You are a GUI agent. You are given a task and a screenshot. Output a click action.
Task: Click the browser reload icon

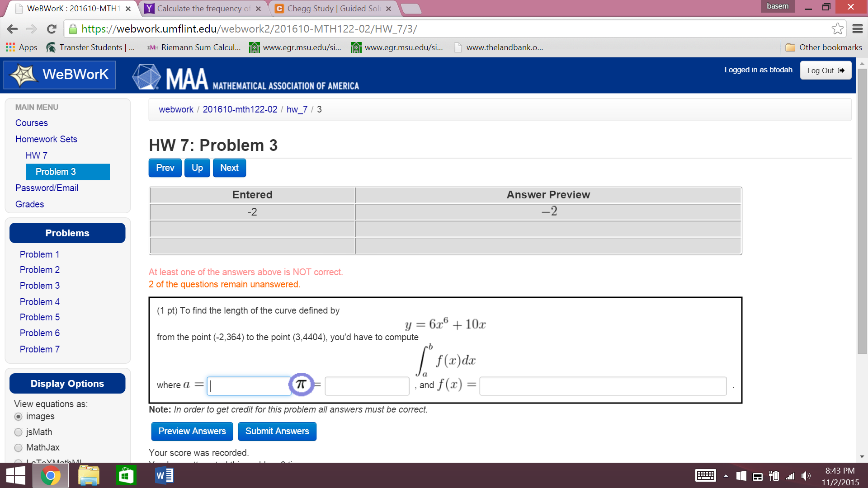(x=52, y=29)
